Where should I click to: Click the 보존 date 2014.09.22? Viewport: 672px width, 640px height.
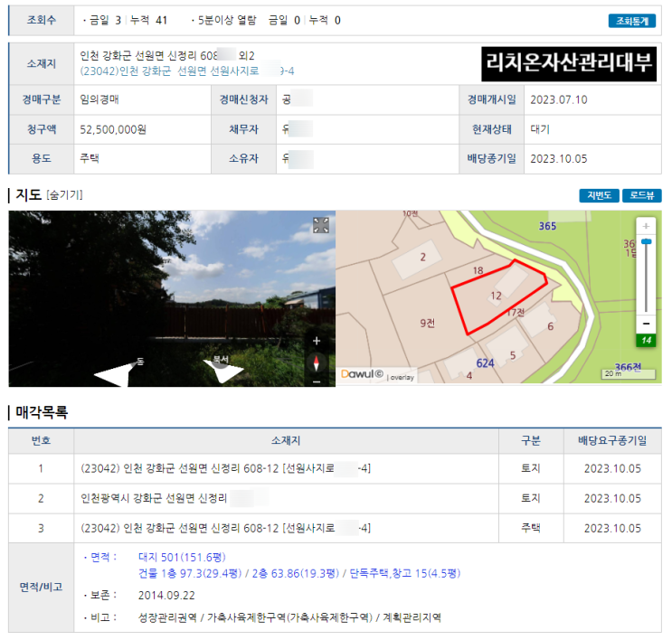tap(166, 596)
